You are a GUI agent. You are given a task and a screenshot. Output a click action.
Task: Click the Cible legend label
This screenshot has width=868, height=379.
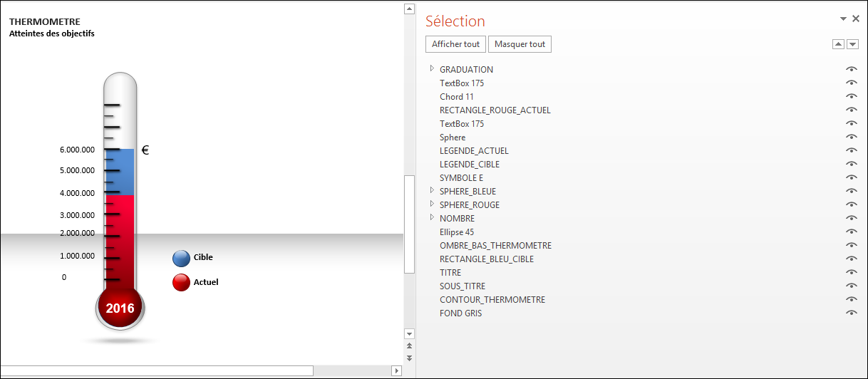(203, 257)
